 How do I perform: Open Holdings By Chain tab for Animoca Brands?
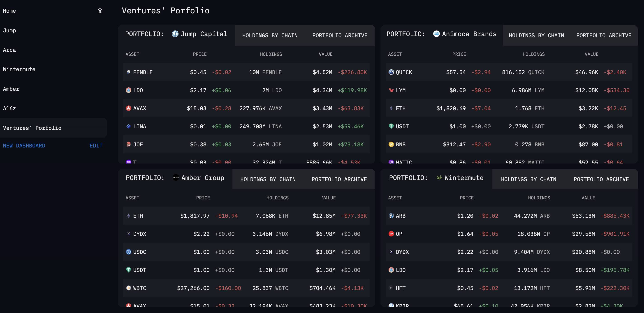(x=536, y=35)
